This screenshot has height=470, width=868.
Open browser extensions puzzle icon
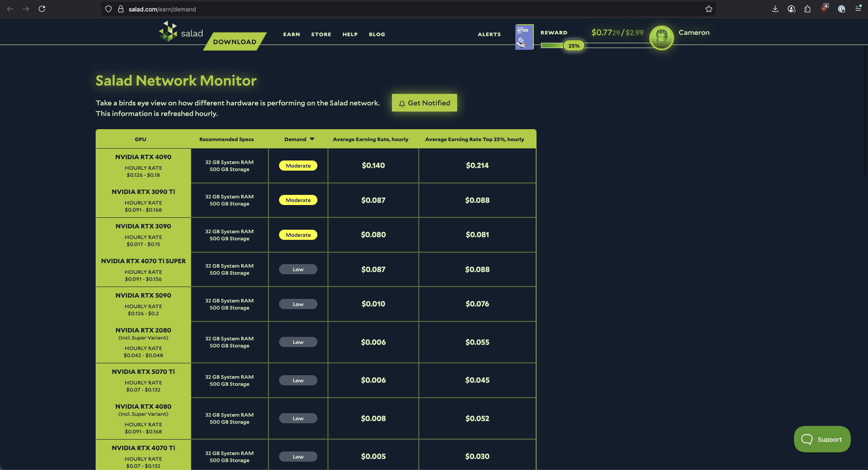coord(807,9)
